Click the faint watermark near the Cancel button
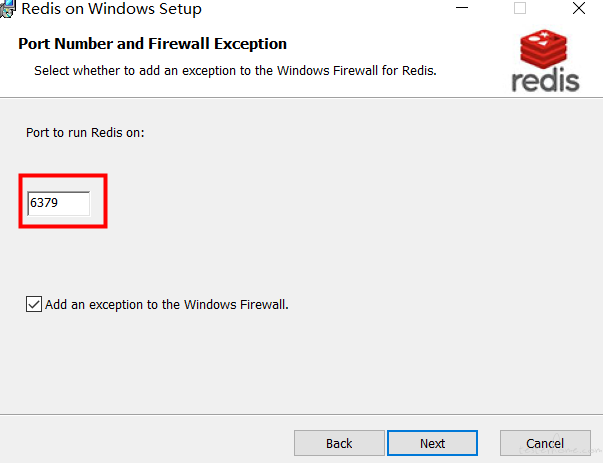 [x=561, y=448]
